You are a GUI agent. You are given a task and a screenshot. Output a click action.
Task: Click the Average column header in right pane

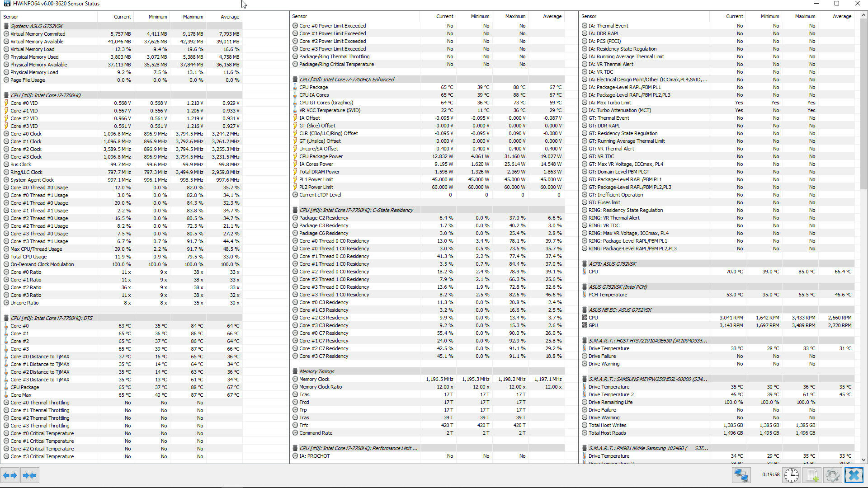point(836,16)
